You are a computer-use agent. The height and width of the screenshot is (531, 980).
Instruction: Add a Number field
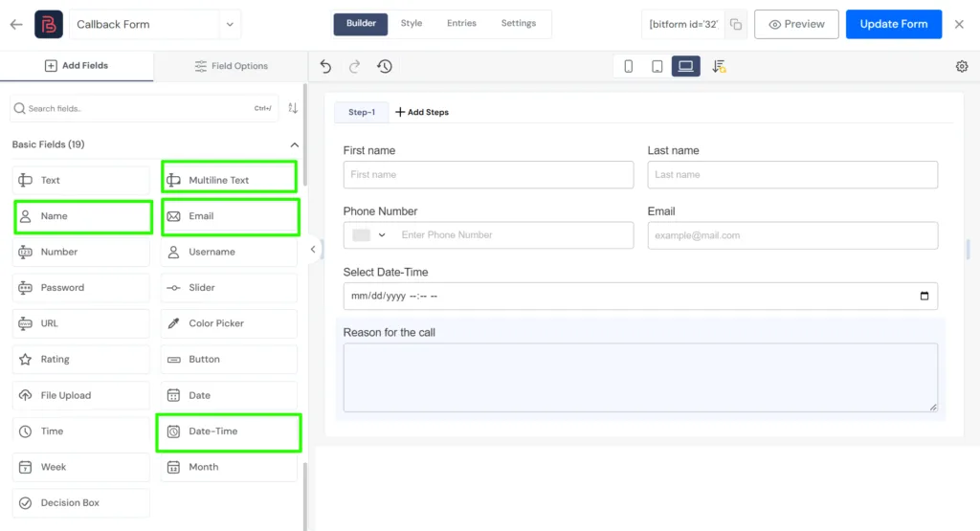tap(81, 252)
